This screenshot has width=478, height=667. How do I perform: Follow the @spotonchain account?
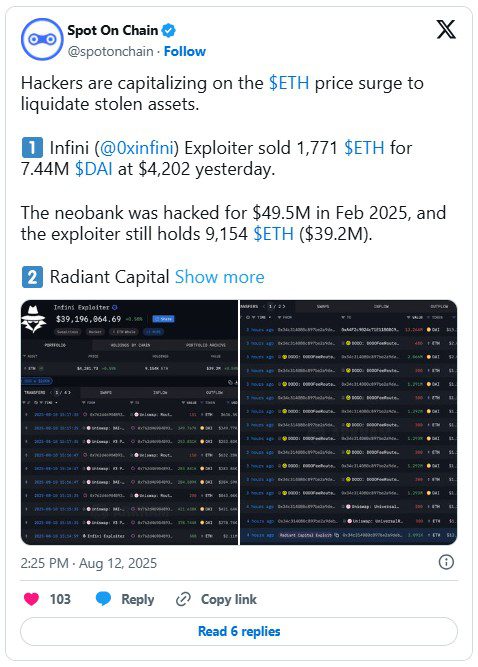click(185, 51)
